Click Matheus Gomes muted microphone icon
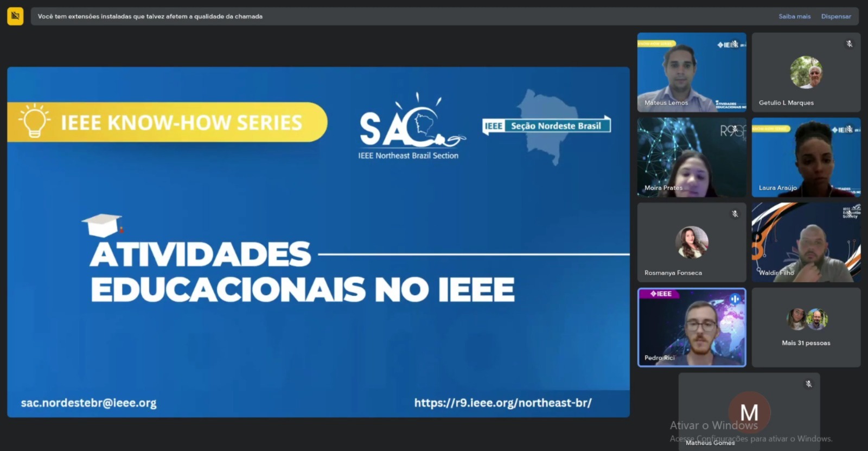This screenshot has height=451, width=868. click(x=808, y=384)
